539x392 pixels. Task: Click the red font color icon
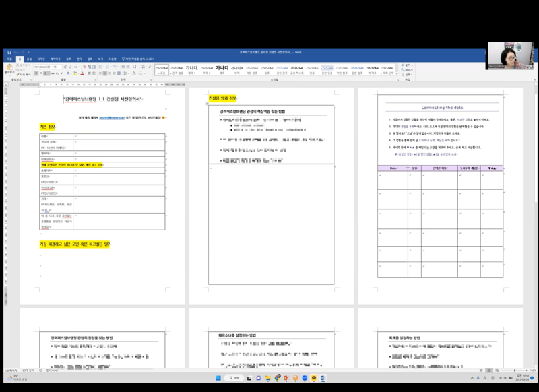82,73
